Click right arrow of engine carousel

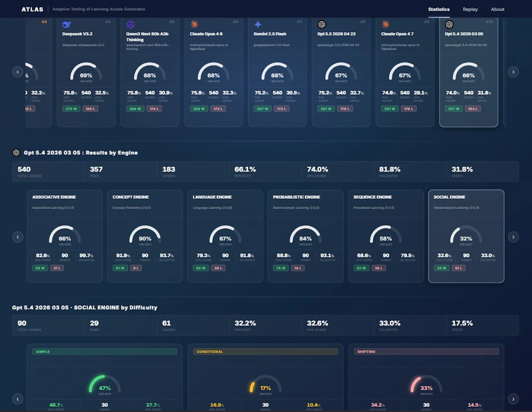pos(513,237)
